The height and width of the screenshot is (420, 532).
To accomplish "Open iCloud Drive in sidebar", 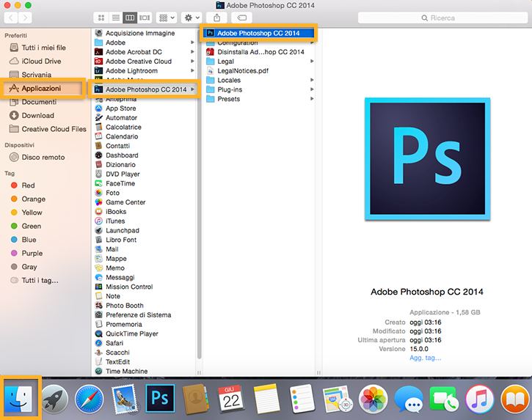I will tap(41, 61).
